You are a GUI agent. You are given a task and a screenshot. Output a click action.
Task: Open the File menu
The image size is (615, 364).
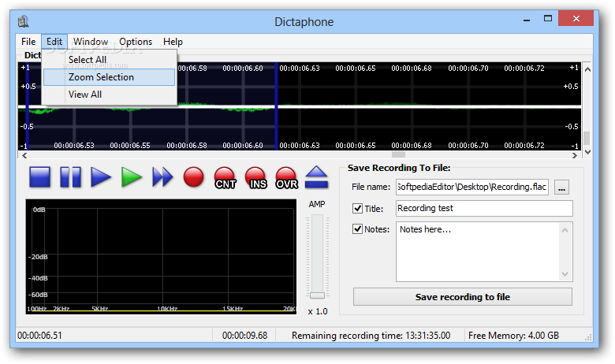[28, 42]
